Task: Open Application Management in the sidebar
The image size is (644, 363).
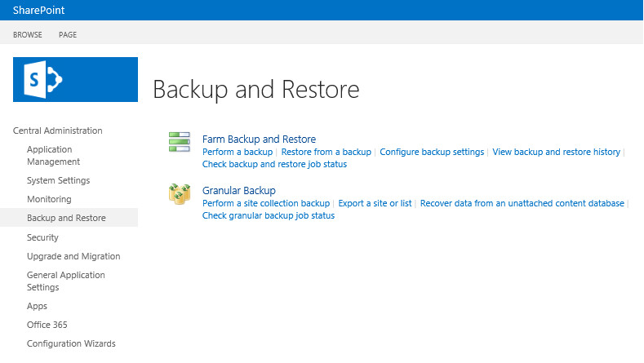Action: point(54,155)
